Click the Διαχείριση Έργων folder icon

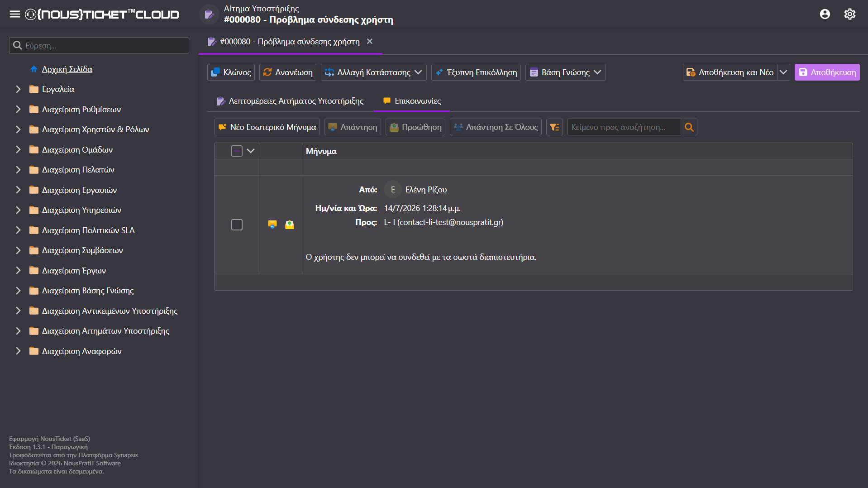click(34, 271)
